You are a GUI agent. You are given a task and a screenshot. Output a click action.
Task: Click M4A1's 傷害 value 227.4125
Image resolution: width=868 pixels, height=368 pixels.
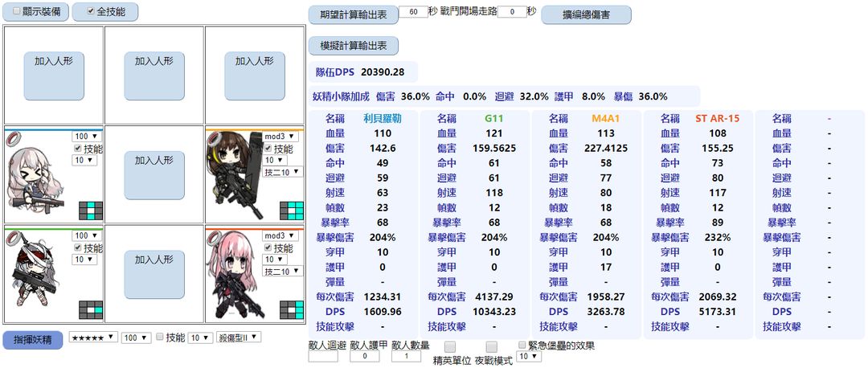[x=606, y=148]
